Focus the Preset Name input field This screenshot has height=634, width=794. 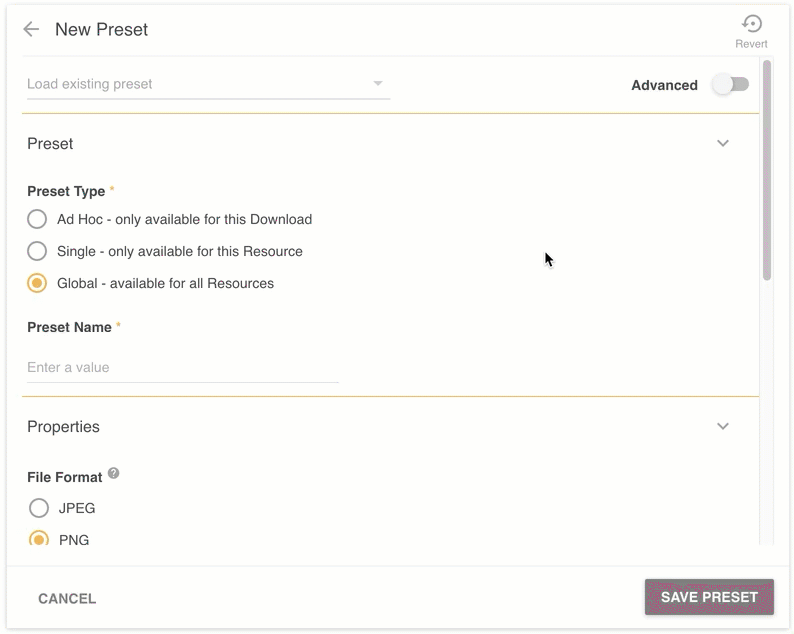click(182, 367)
